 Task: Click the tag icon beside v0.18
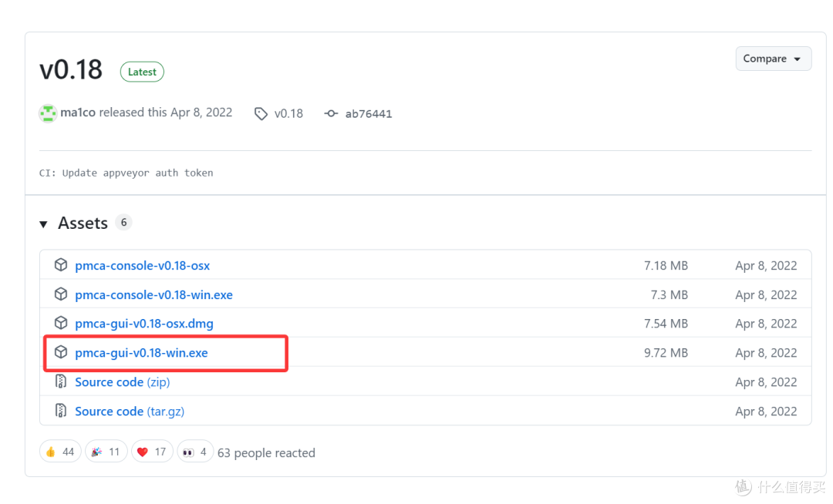click(x=261, y=113)
